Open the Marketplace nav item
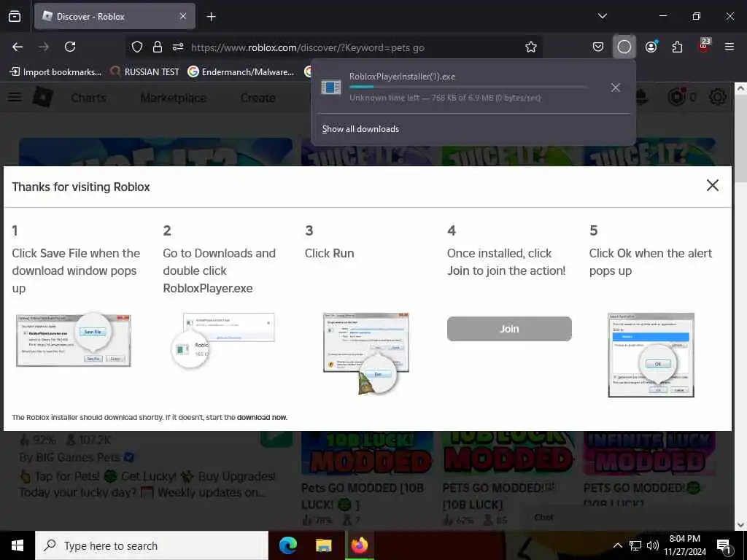This screenshot has width=747, height=560. [x=174, y=98]
